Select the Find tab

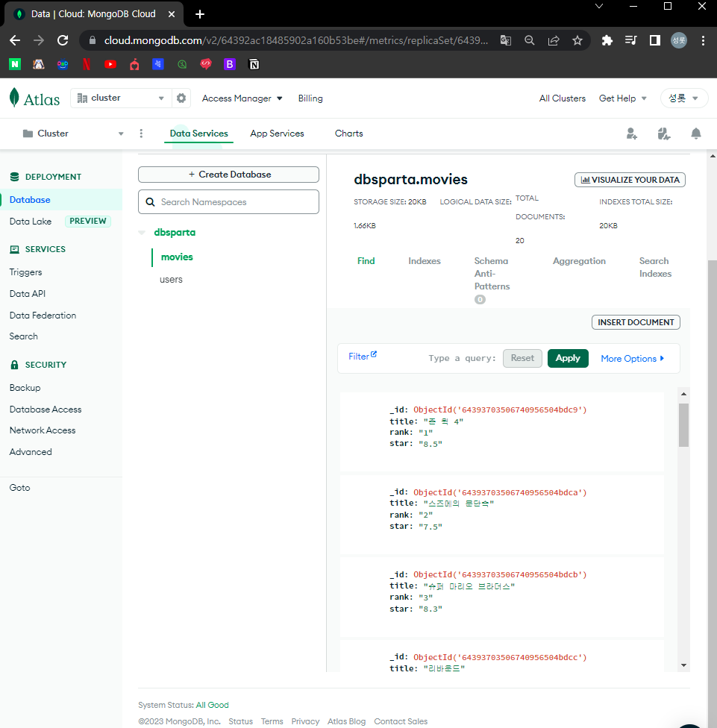click(x=366, y=261)
